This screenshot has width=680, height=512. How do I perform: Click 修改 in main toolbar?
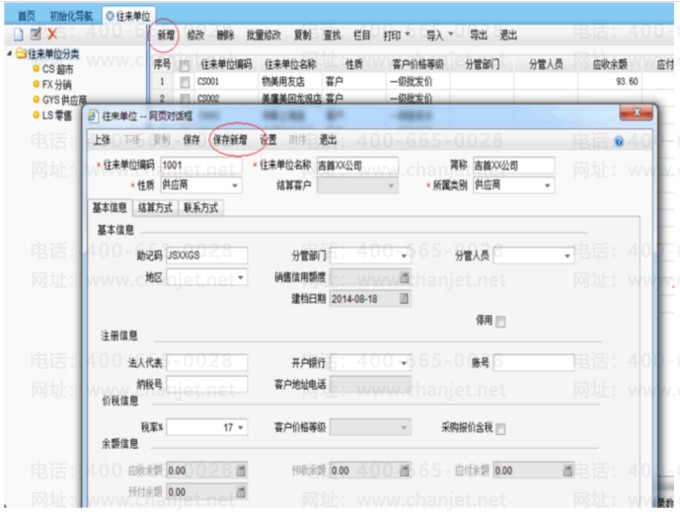point(196,35)
